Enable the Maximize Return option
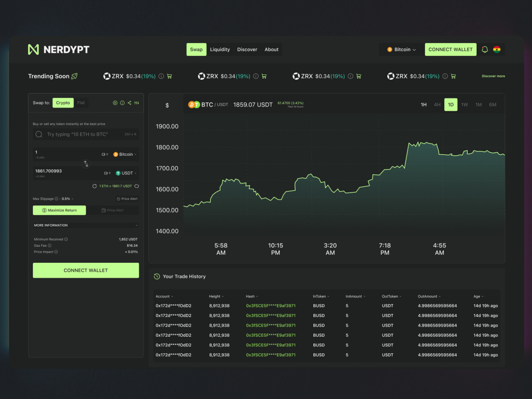The width and height of the screenshot is (532, 399). [60, 210]
